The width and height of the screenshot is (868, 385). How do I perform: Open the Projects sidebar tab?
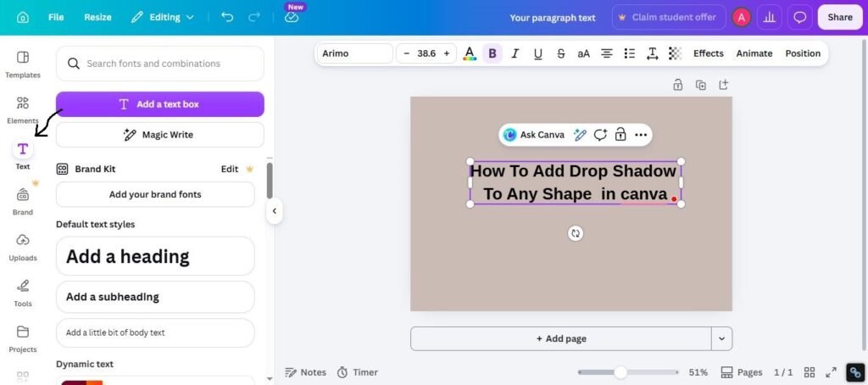click(23, 339)
